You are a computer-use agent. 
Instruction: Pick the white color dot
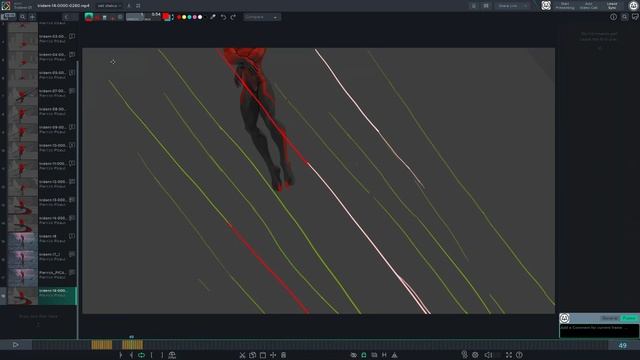point(200,17)
